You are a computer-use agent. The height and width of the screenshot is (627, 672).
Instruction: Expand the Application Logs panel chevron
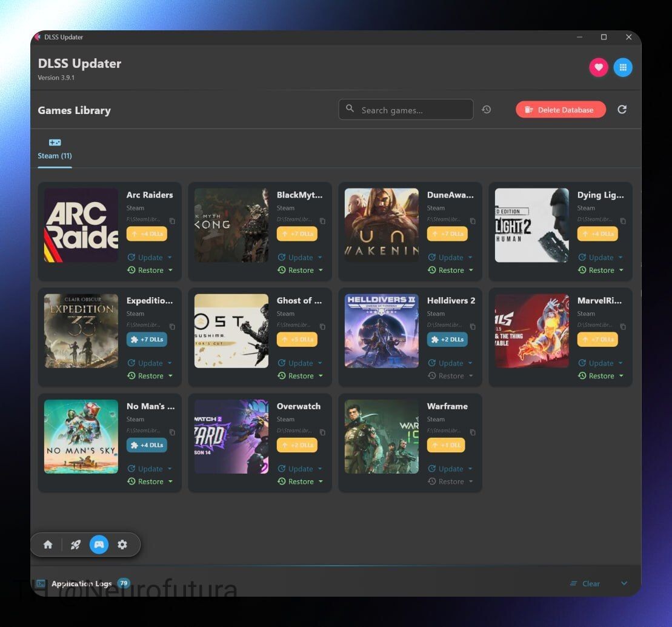(624, 583)
